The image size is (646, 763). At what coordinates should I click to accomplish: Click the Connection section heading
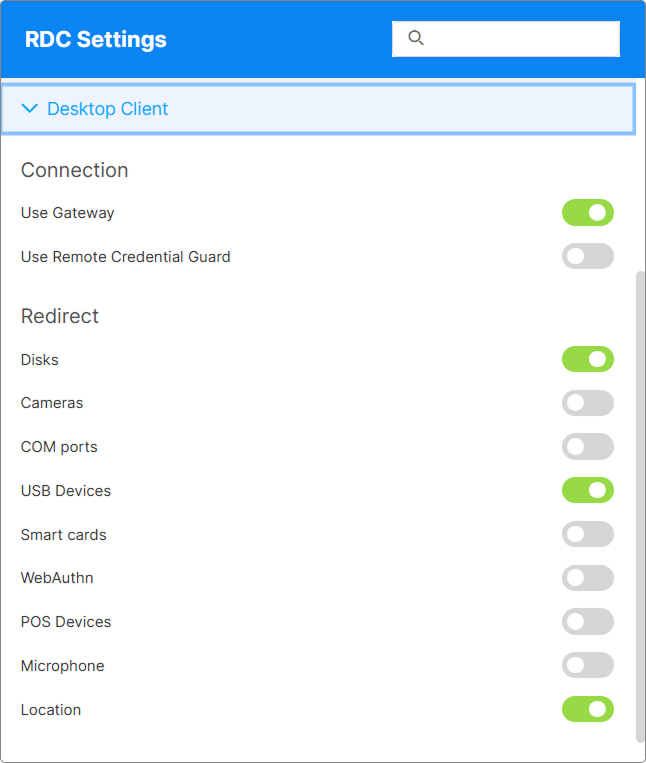75,170
